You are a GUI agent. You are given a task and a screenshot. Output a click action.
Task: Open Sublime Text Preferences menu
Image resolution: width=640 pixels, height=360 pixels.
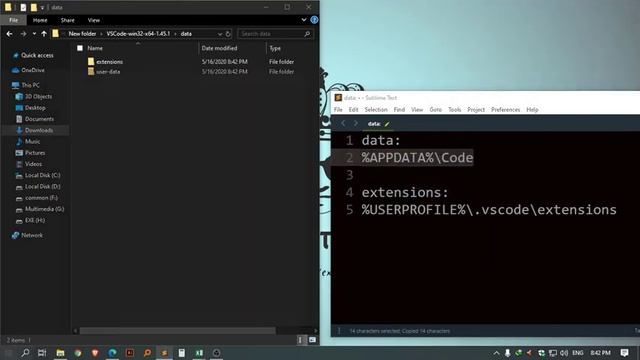pyautogui.click(x=505, y=110)
